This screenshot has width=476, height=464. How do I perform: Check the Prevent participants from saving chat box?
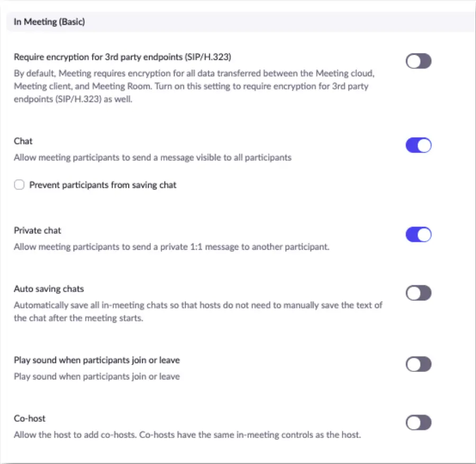[20, 185]
